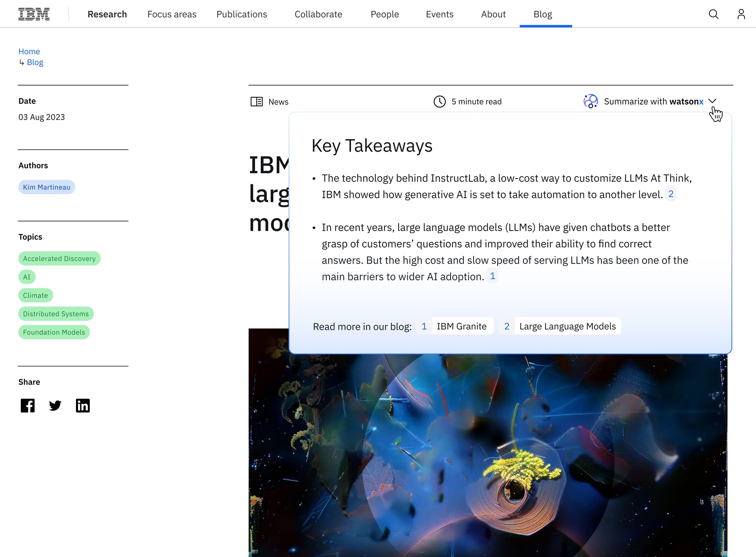Viewport: 756px width, 557px height.
Task: Click the clock icon beside reading time
Action: (440, 101)
